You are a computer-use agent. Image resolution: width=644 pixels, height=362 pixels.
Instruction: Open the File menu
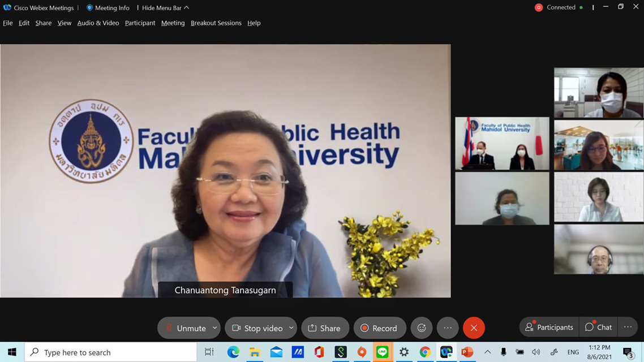(8, 23)
